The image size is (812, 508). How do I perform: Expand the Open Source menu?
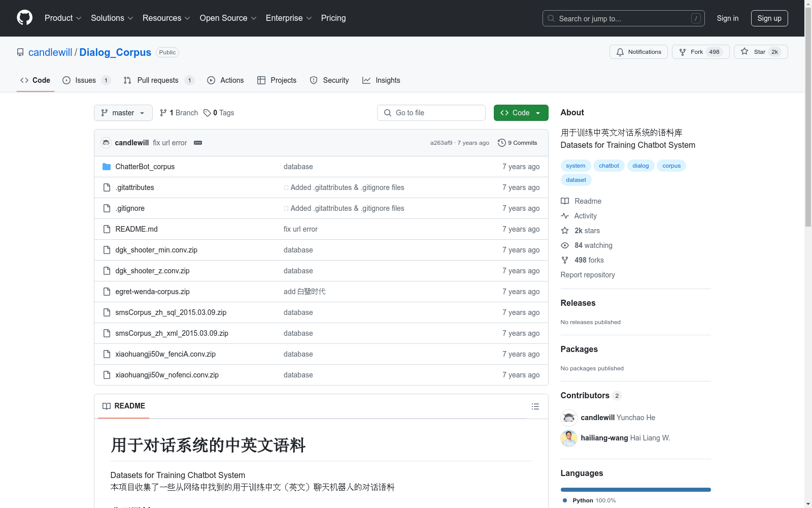pyautogui.click(x=228, y=18)
